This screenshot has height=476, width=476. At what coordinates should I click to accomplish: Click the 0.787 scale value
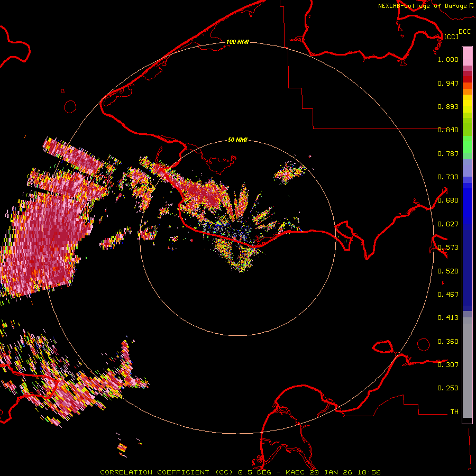pyautogui.click(x=448, y=153)
